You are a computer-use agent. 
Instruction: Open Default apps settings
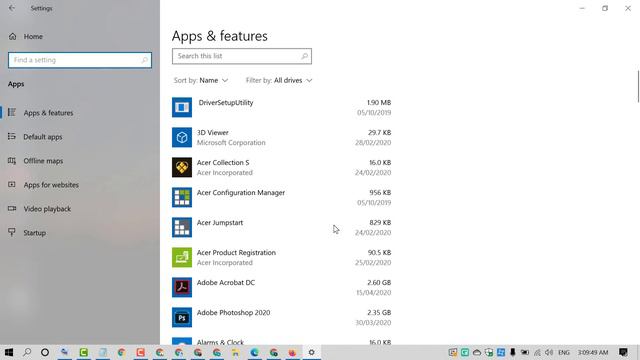42,137
